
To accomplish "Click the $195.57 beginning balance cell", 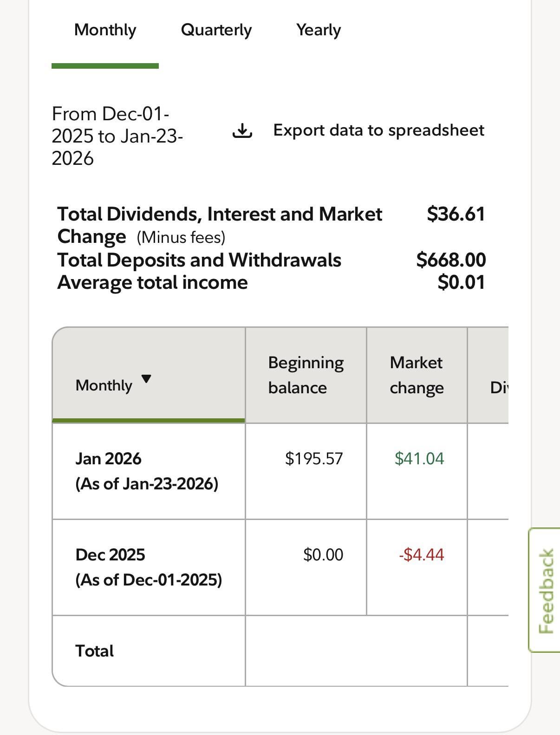I will click(314, 459).
